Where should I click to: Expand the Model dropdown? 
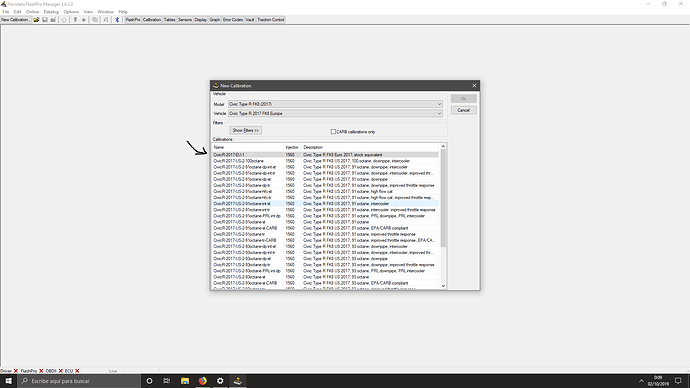[335, 104]
